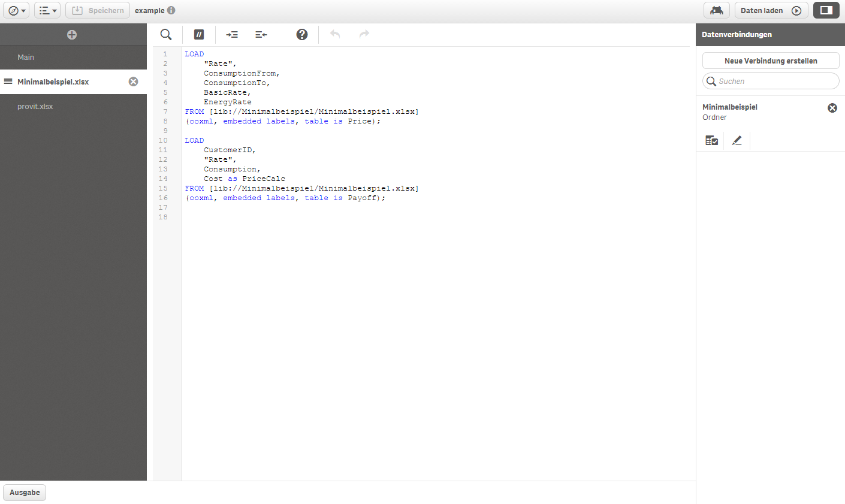Click Neue Verbindung erstellen button

(x=771, y=61)
